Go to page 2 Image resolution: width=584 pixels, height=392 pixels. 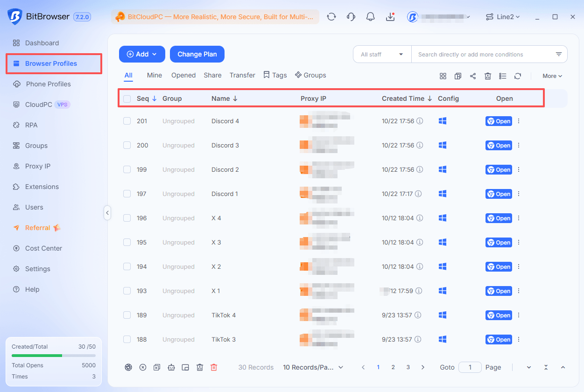pos(393,367)
